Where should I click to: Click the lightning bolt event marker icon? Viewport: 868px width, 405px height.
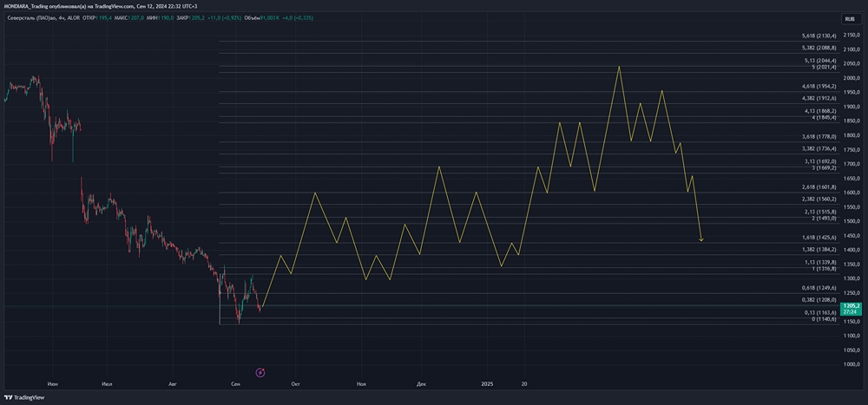tap(260, 372)
